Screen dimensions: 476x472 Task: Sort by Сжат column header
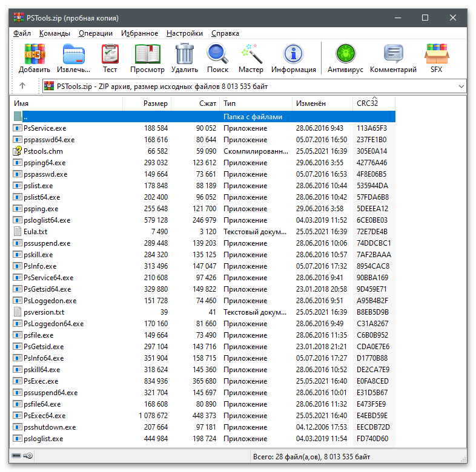[196, 103]
